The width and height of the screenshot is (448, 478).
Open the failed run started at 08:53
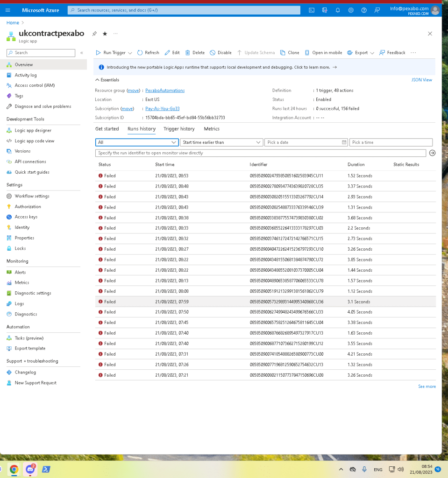[x=265, y=176]
